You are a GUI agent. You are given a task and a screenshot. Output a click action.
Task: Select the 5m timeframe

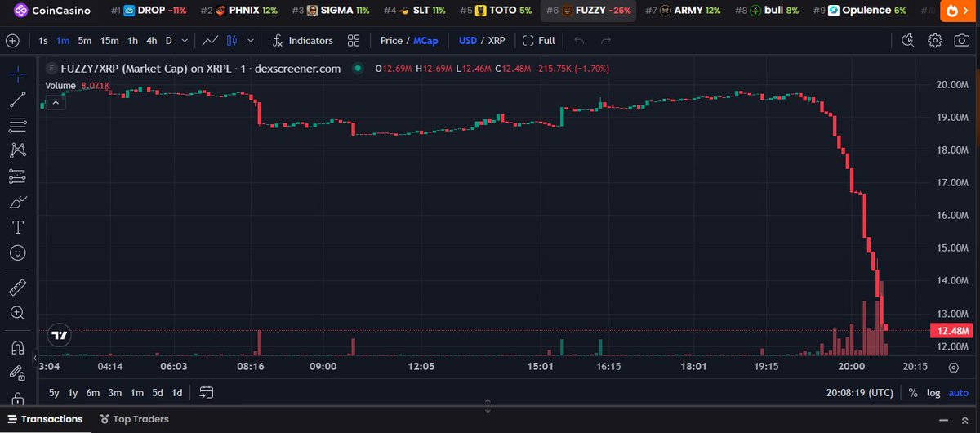(x=85, y=40)
